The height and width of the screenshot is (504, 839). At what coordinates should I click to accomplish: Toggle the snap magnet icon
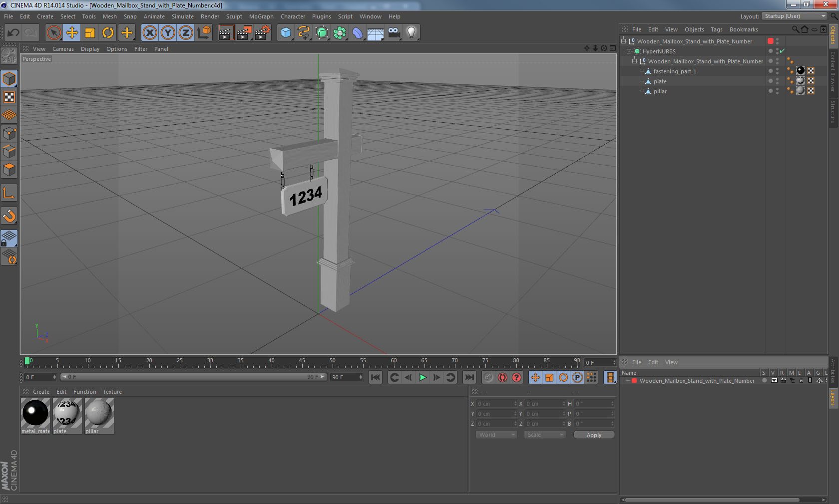9,216
